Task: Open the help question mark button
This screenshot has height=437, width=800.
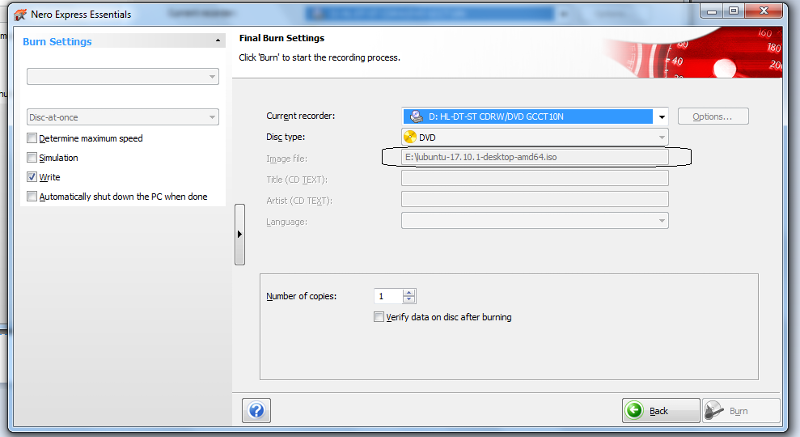Action: click(x=256, y=410)
